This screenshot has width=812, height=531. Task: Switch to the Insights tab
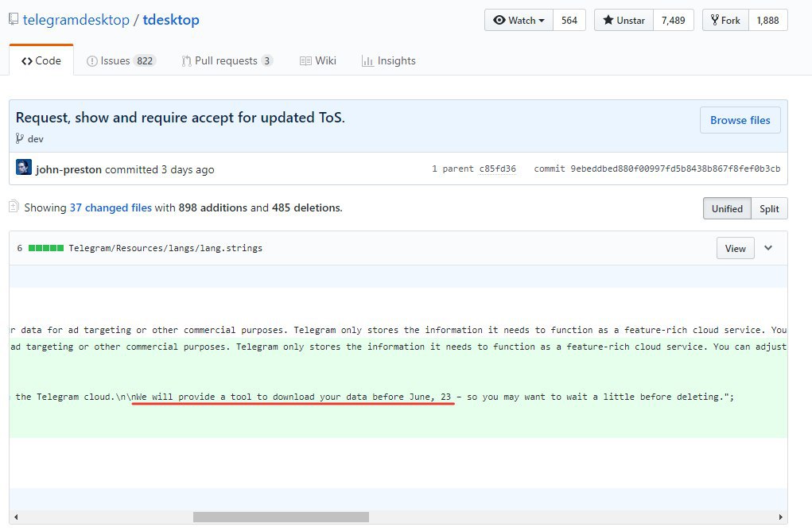tap(388, 60)
